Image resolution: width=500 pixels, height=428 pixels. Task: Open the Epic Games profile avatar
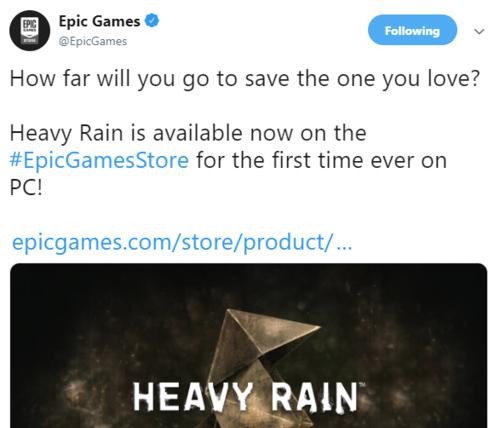[30, 30]
